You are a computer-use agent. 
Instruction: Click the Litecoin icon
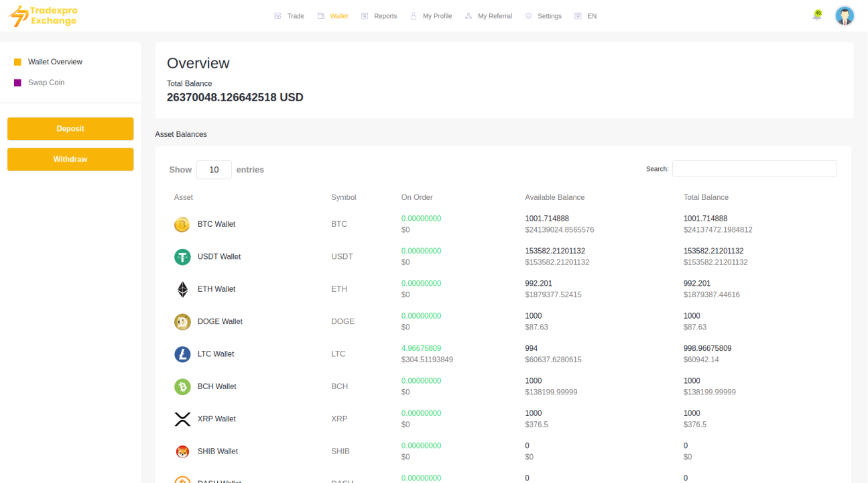(x=182, y=354)
